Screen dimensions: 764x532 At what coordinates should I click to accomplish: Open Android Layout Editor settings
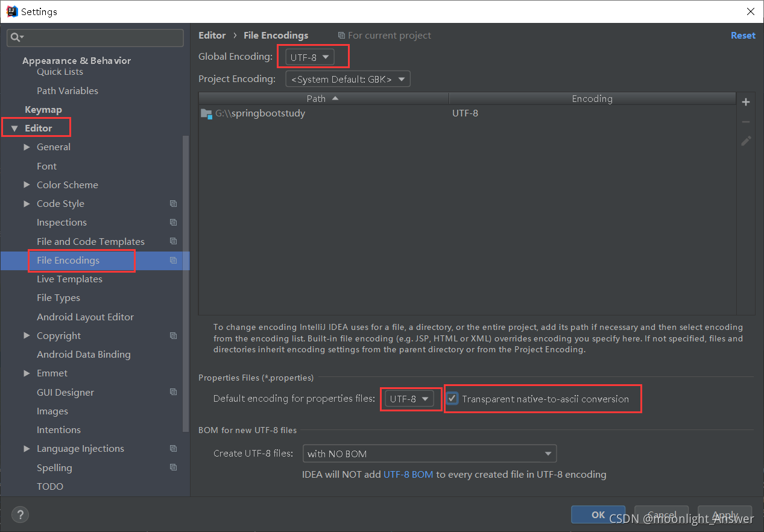85,317
